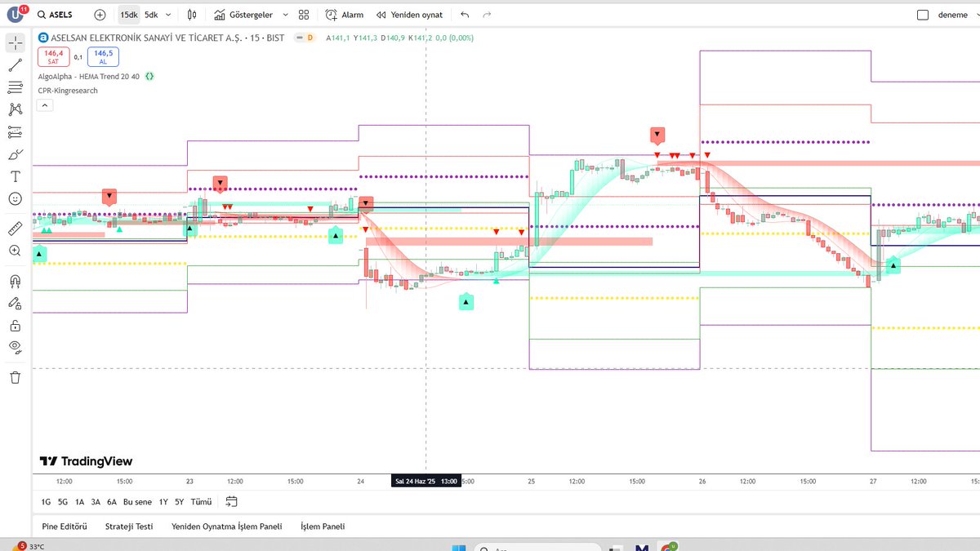Set the chart range to 1G
This screenshot has width=980, height=551.
coord(46,502)
